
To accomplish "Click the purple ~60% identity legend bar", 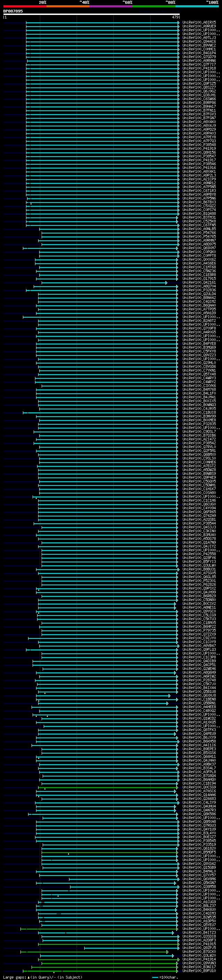I will [111, 6].
